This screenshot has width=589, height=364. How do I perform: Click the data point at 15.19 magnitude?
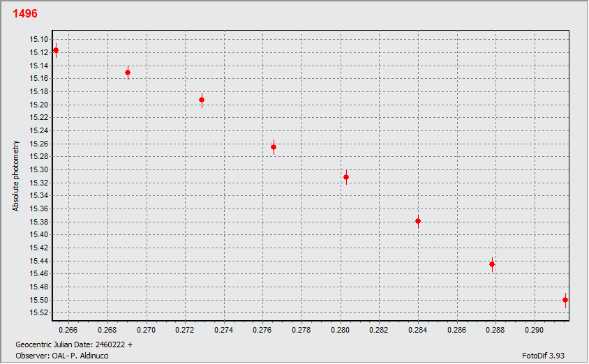[202, 100]
